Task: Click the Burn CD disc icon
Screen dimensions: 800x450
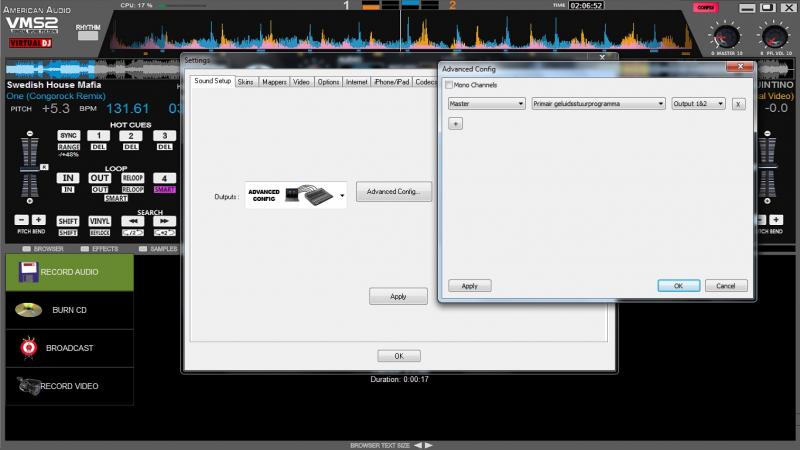Action: click(29, 309)
